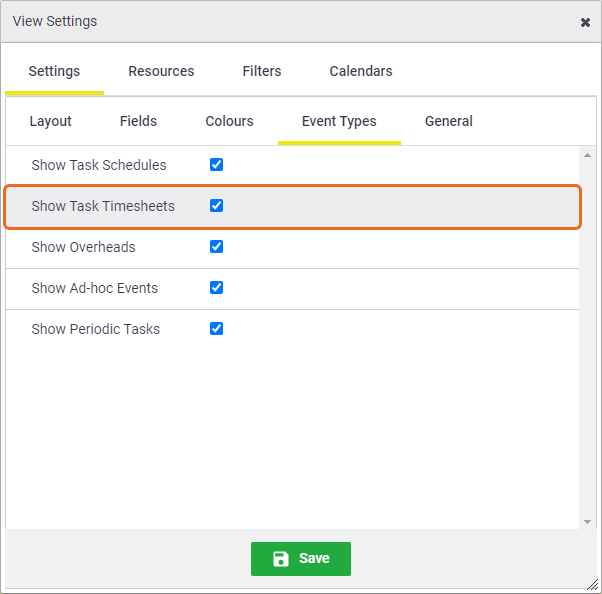Viewport: 602px width, 594px height.
Task: Switch to the Settings tab
Action: pyautogui.click(x=54, y=71)
